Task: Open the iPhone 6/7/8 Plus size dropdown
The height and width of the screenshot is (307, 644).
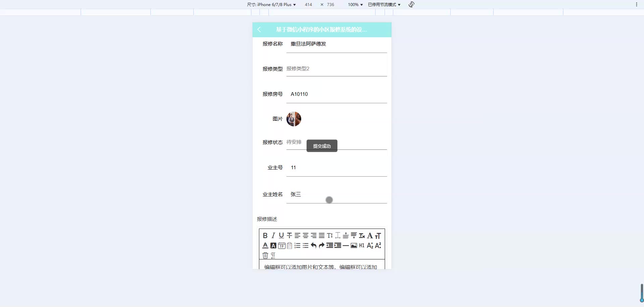Action: click(x=271, y=5)
